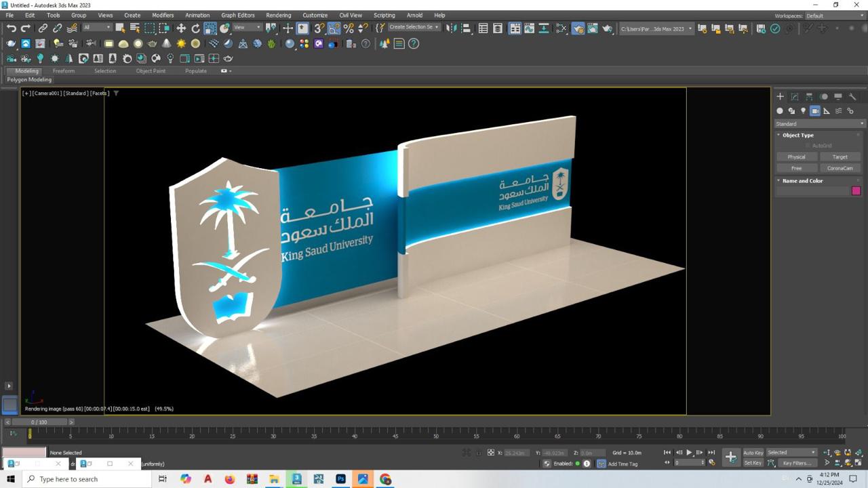Screen dimensions: 868x488
Task: Open the project path dropdown
Action: pyautogui.click(x=656, y=28)
